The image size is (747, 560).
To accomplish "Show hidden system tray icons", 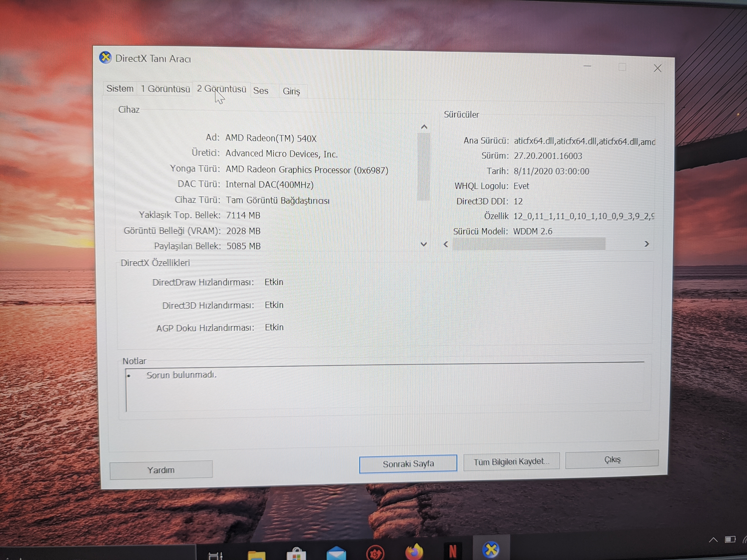I will [x=713, y=540].
